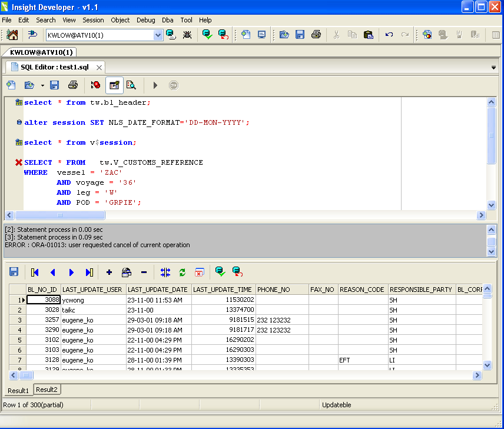Click the rollback icon in main toolbar
The image size is (504, 429).
(x=223, y=35)
